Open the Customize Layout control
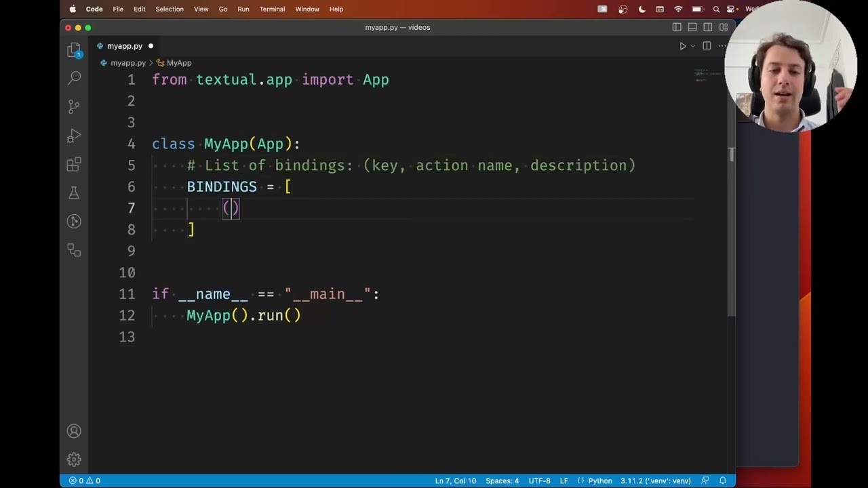The height and width of the screenshot is (488, 868). tap(724, 27)
